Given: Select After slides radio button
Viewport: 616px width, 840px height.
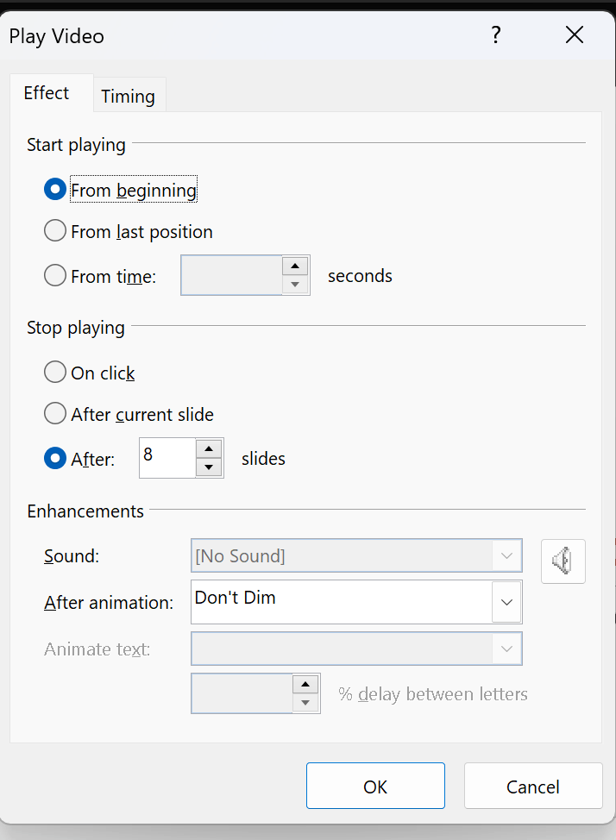Looking at the screenshot, I should coord(55,459).
